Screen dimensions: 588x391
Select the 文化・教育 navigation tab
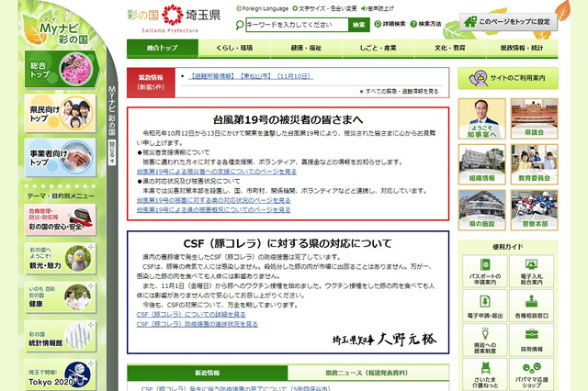pyautogui.click(x=450, y=49)
